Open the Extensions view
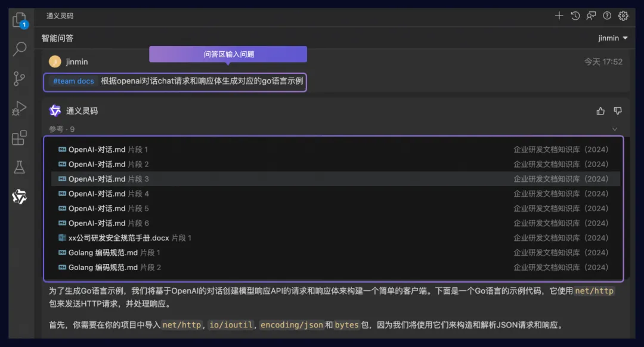This screenshot has width=644, height=347. 18,137
